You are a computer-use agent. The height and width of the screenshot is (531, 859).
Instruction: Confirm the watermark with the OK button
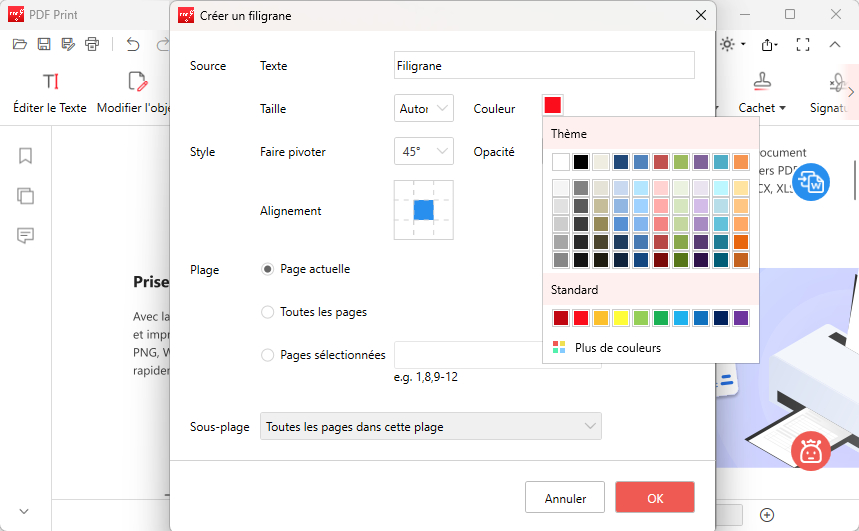[x=654, y=498]
